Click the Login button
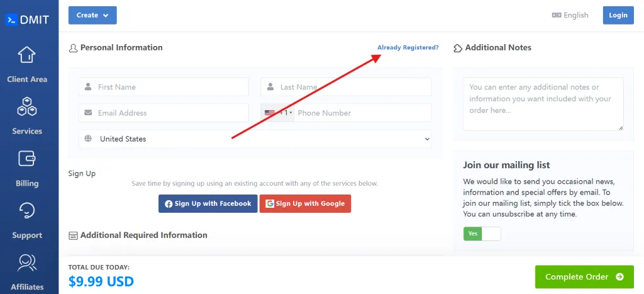The image size is (644, 294). 618,15
